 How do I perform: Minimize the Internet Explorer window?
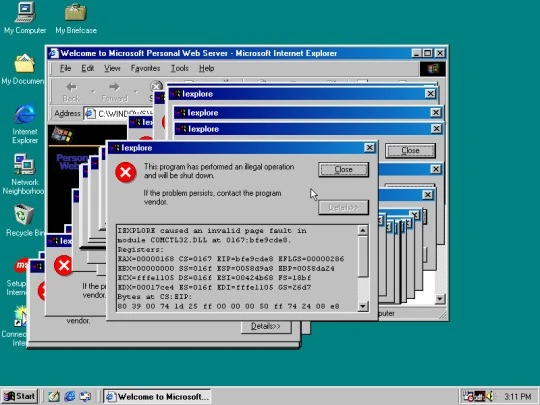[x=416, y=53]
